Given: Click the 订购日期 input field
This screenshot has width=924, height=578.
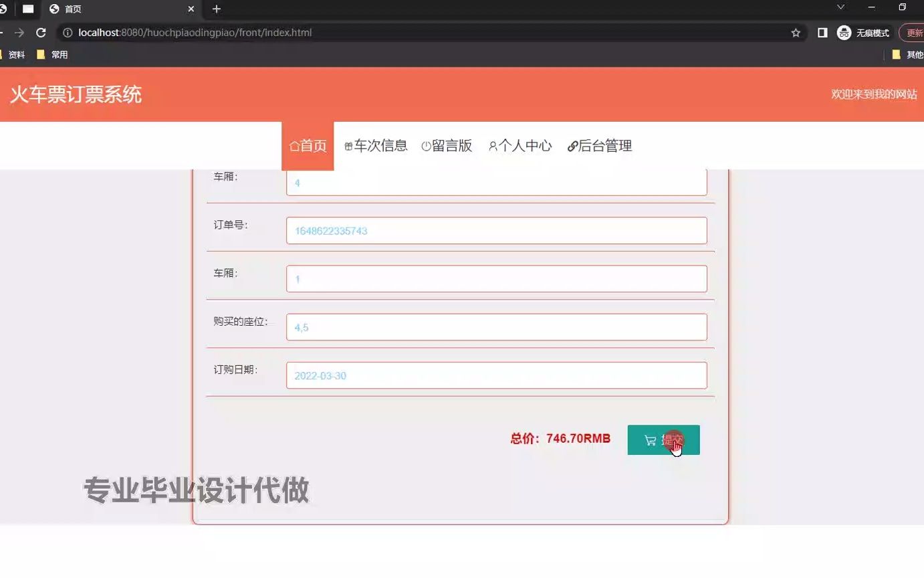Looking at the screenshot, I should tap(497, 375).
